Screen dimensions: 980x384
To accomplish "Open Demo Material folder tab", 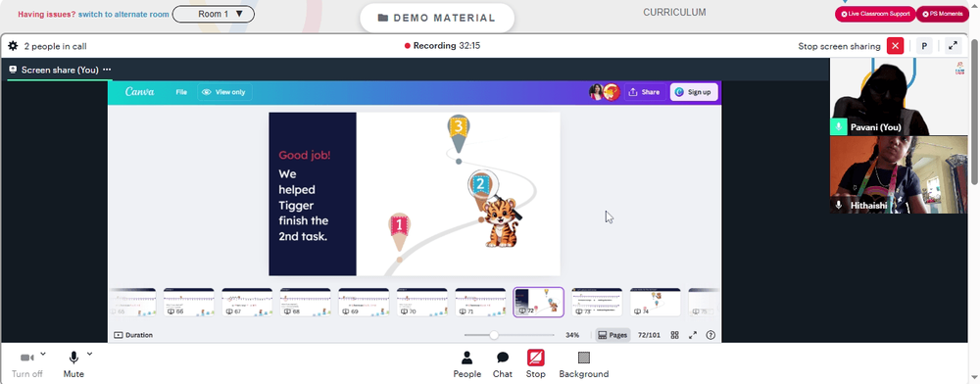I will 437,18.
